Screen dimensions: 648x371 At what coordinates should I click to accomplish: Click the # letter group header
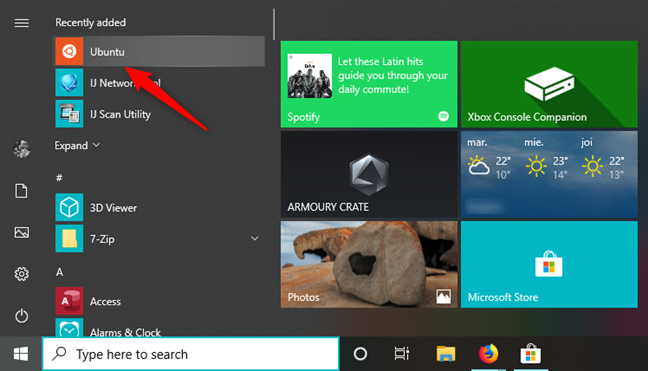click(60, 178)
